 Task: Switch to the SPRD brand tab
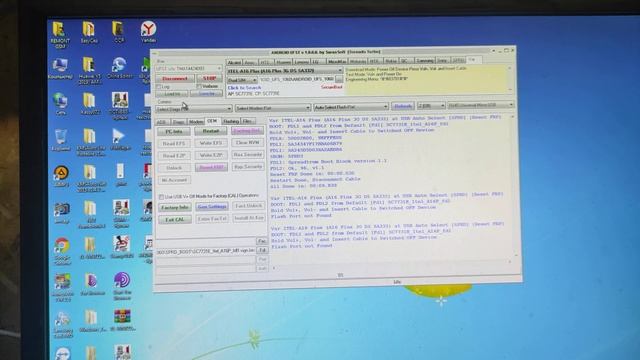458,60
